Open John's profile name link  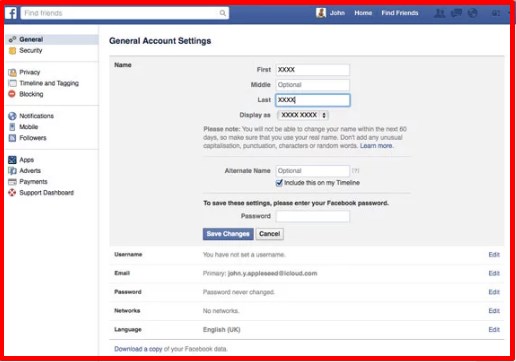337,13
